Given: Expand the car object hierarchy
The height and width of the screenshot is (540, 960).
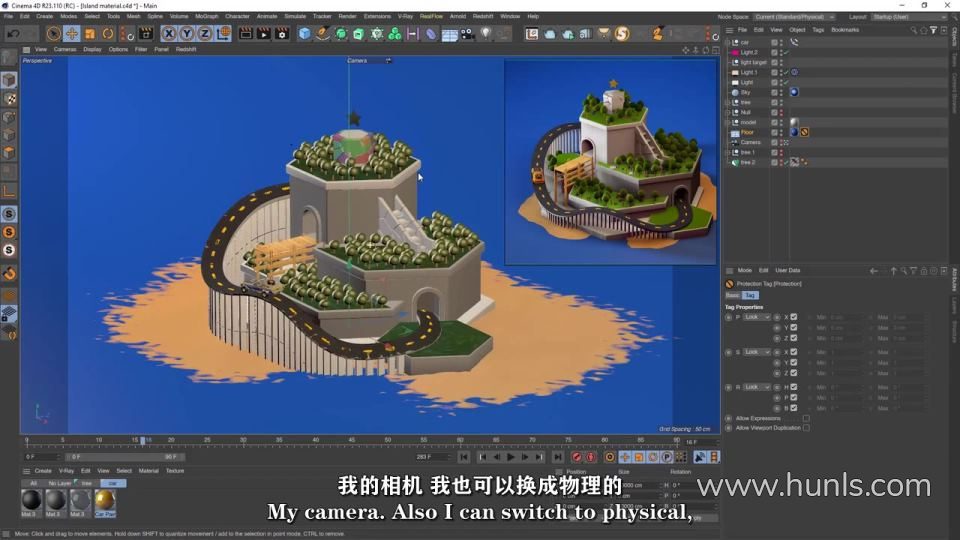Looking at the screenshot, I should point(727,42).
